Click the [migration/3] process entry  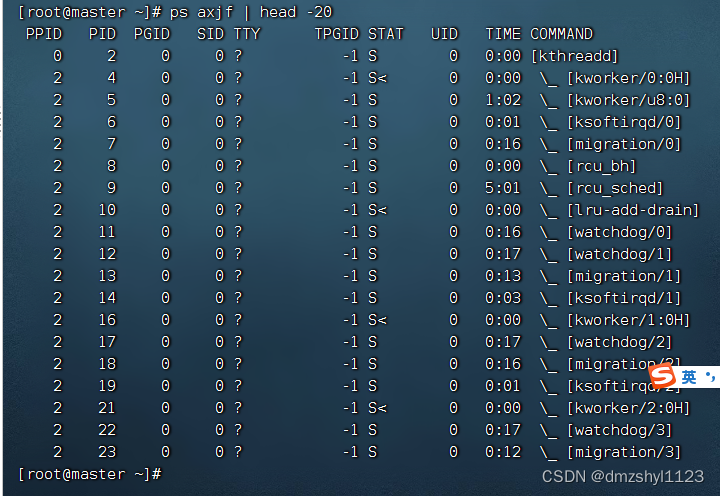pyautogui.click(x=624, y=452)
